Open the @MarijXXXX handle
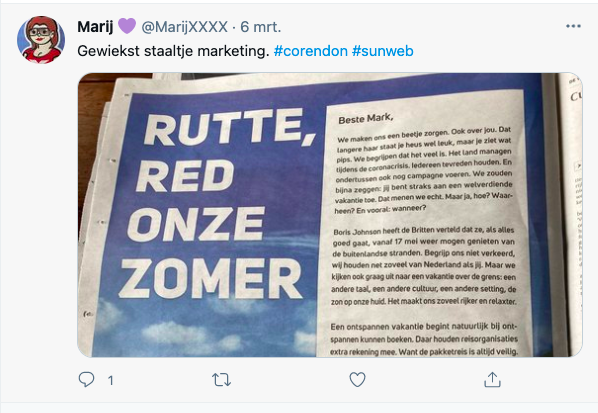Viewport: 598px width, 413px height. (185, 27)
